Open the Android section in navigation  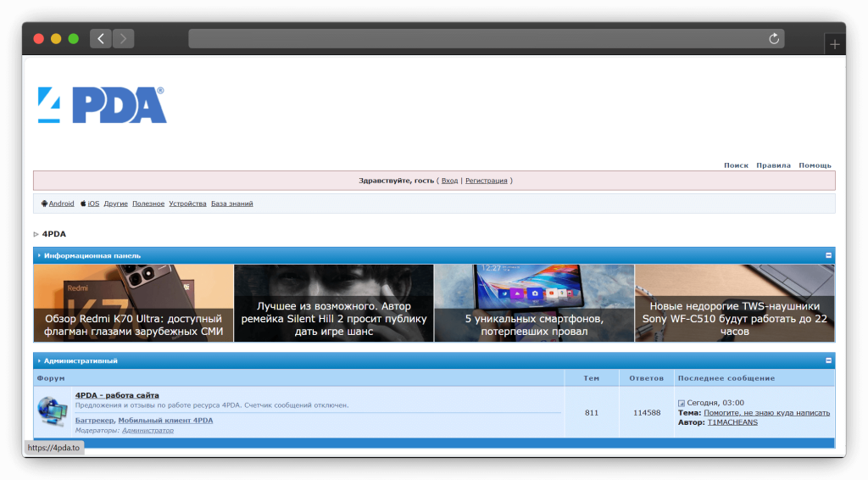pos(58,204)
